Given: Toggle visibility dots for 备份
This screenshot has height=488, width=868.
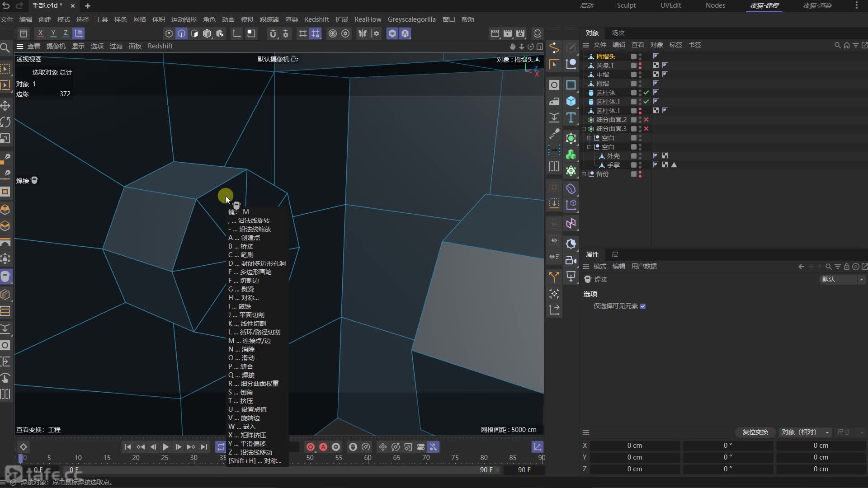Looking at the screenshot, I should tap(640, 174).
